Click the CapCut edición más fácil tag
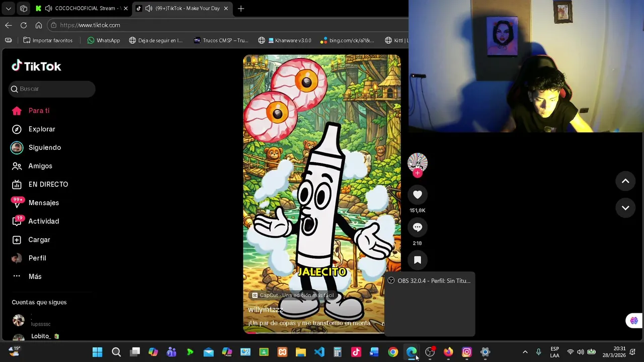 click(293, 295)
